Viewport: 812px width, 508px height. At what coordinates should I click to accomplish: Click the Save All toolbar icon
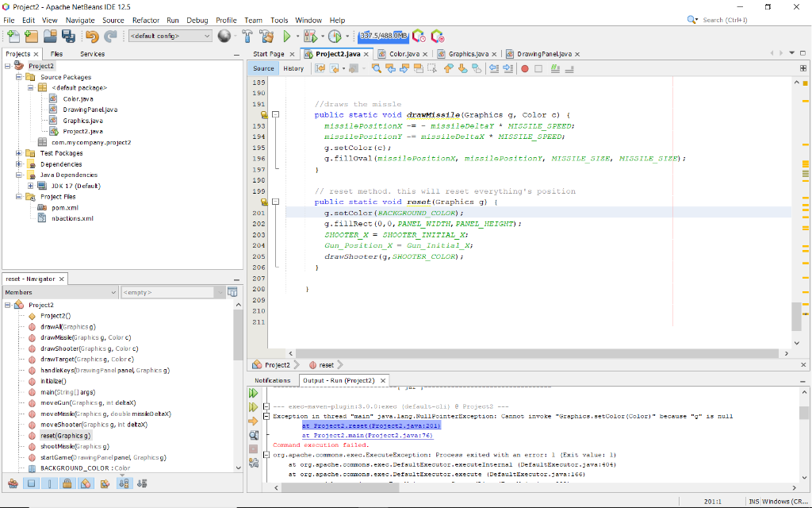[x=68, y=37]
